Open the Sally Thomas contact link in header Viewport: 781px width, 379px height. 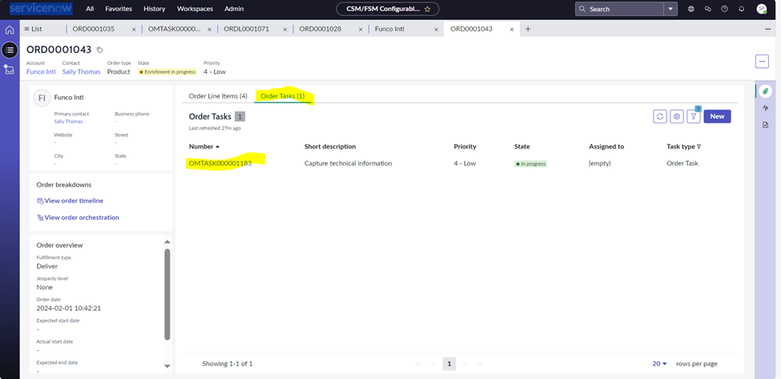[81, 72]
